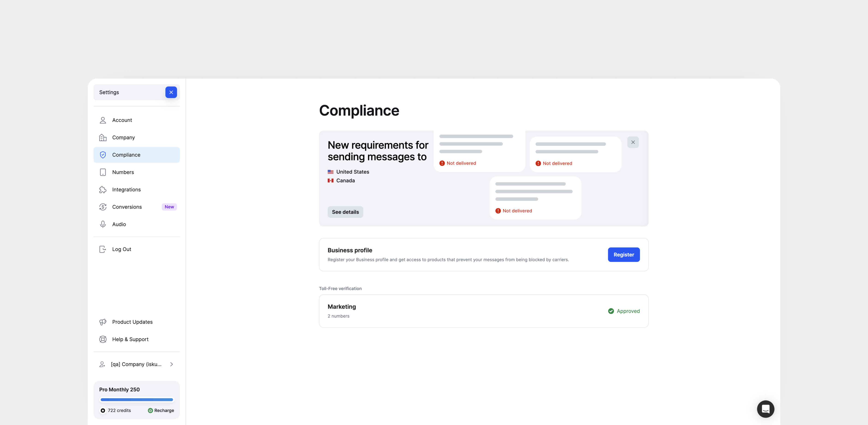Click the company switcher user icon

point(102,364)
